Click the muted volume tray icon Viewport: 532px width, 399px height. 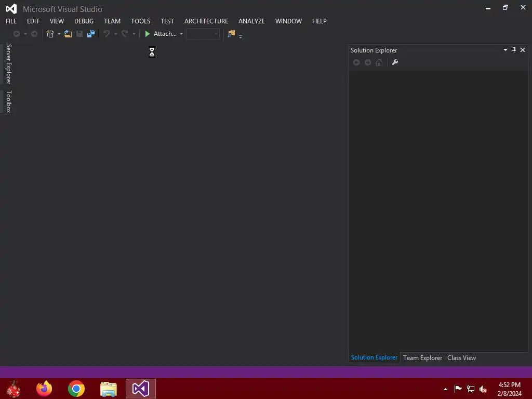pyautogui.click(x=483, y=389)
